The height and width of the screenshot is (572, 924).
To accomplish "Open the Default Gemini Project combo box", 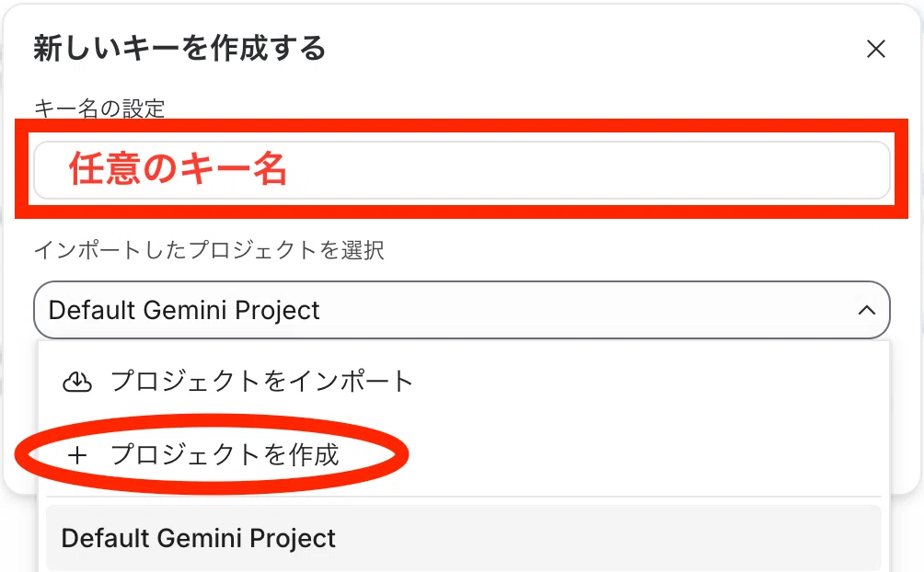I will click(x=461, y=310).
